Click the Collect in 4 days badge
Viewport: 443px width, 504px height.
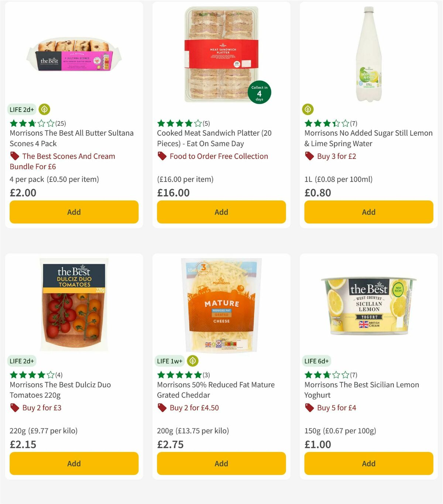click(258, 92)
